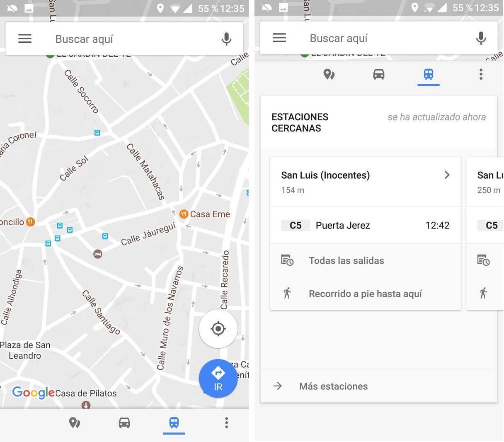Tap the blue IR directions button
The image size is (504, 442).
(218, 378)
